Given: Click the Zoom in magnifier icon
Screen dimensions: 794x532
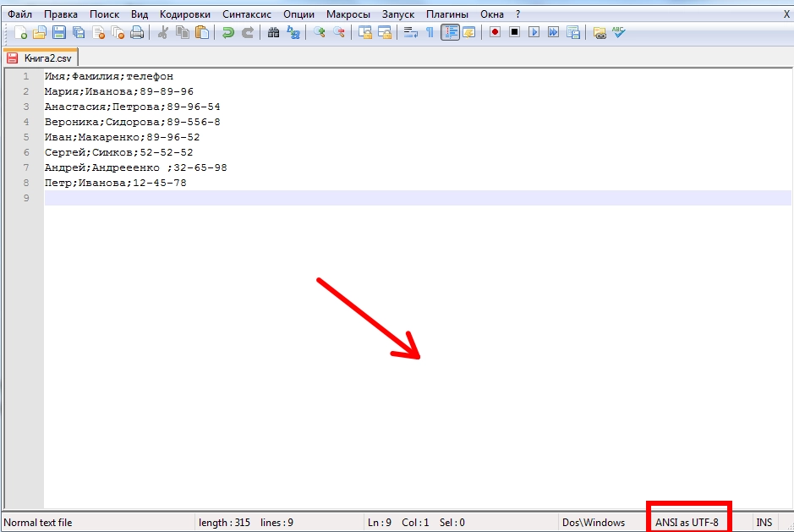Looking at the screenshot, I should (320, 33).
